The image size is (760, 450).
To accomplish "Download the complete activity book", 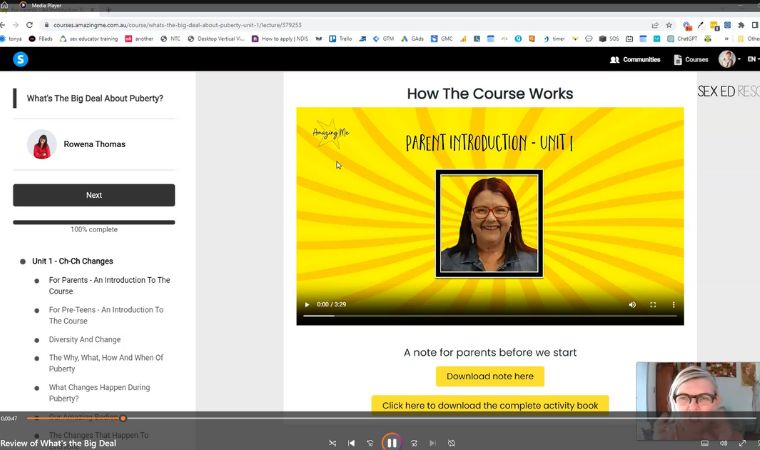I will point(490,405).
